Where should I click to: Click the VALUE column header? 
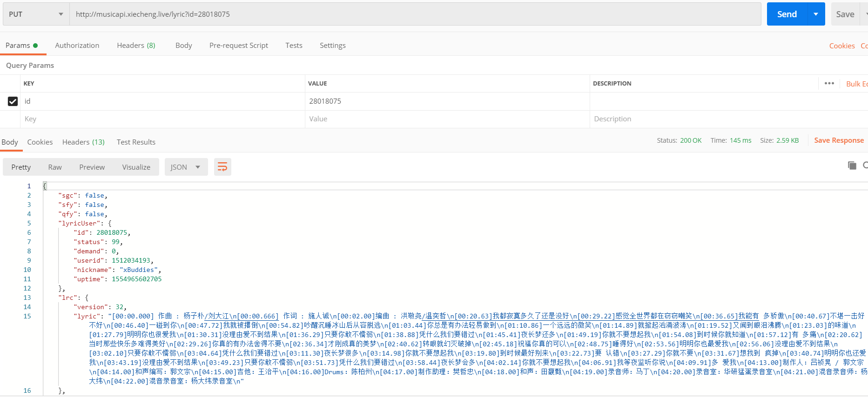pos(317,84)
